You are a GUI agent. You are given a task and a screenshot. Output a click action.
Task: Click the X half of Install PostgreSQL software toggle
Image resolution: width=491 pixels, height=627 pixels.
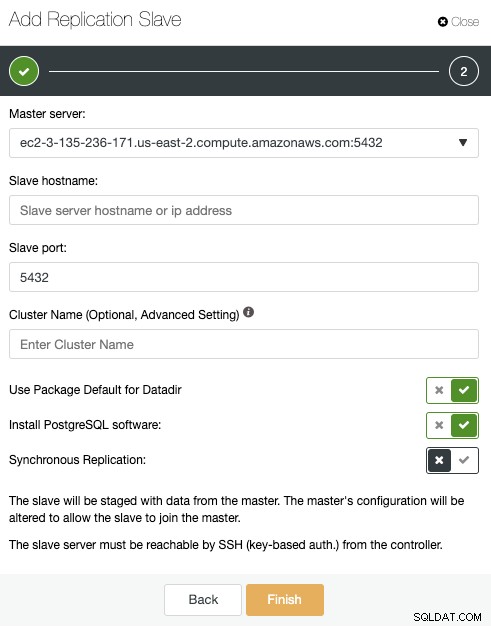pos(439,425)
